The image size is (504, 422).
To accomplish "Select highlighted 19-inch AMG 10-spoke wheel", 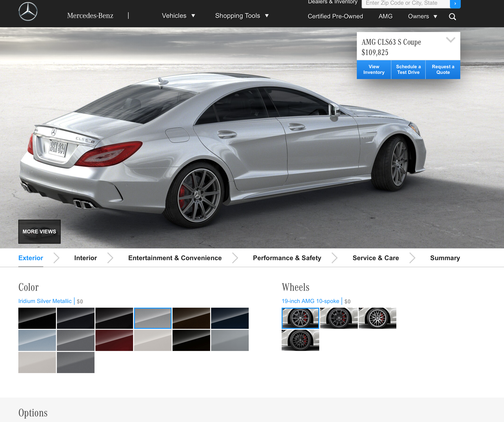I will (x=300, y=318).
